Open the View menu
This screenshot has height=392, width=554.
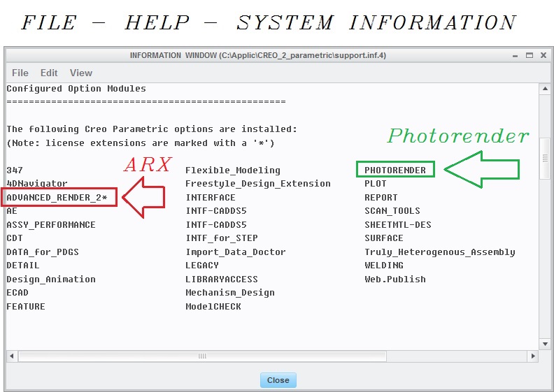coord(81,73)
